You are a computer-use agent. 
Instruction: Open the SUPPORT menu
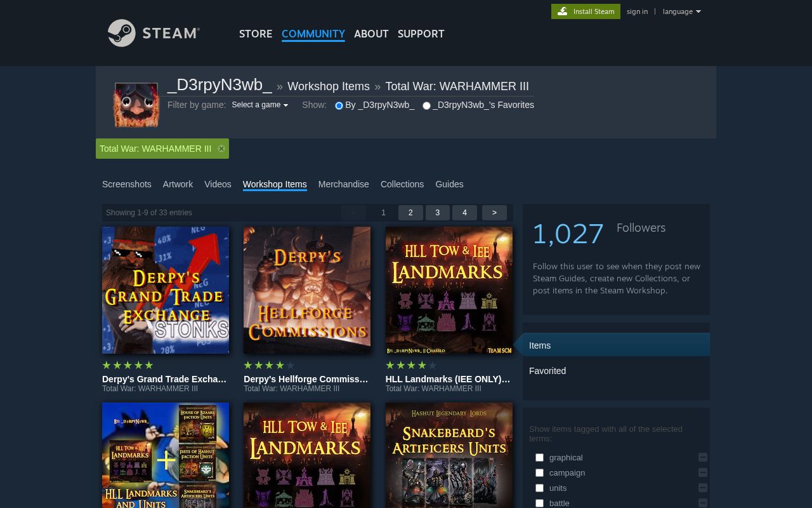point(421,34)
